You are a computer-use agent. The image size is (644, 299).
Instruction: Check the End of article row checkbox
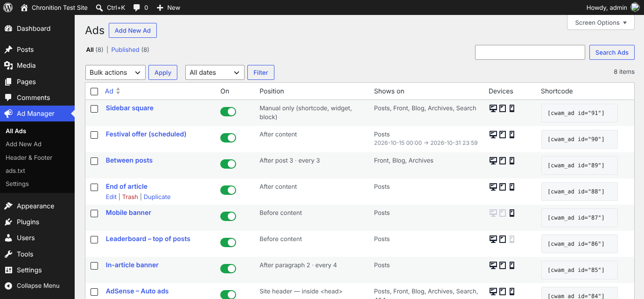94,187
